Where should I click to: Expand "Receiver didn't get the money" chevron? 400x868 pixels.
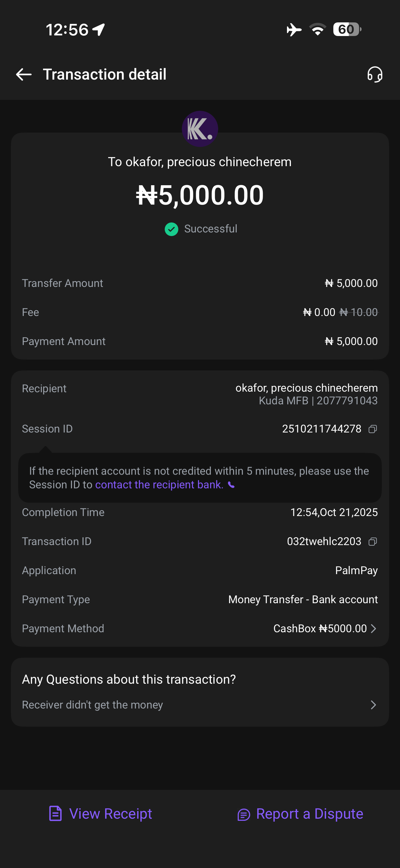point(373,705)
